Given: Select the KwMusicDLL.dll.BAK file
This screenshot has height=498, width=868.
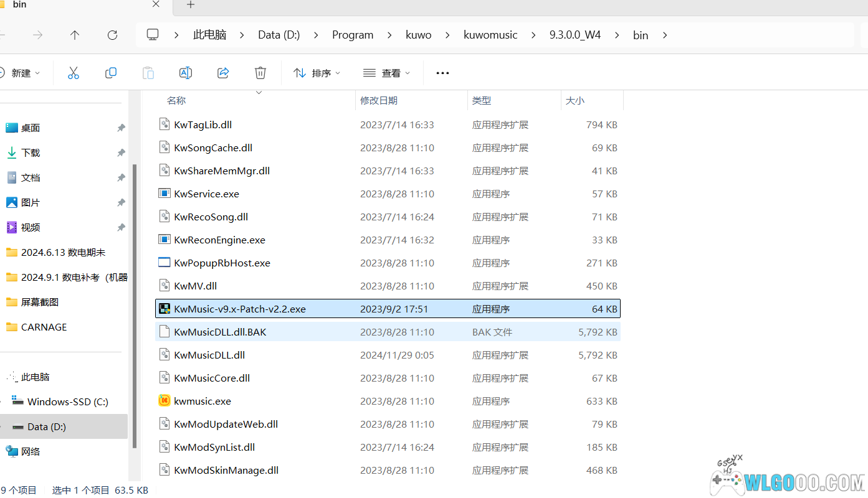Looking at the screenshot, I should pyautogui.click(x=220, y=332).
